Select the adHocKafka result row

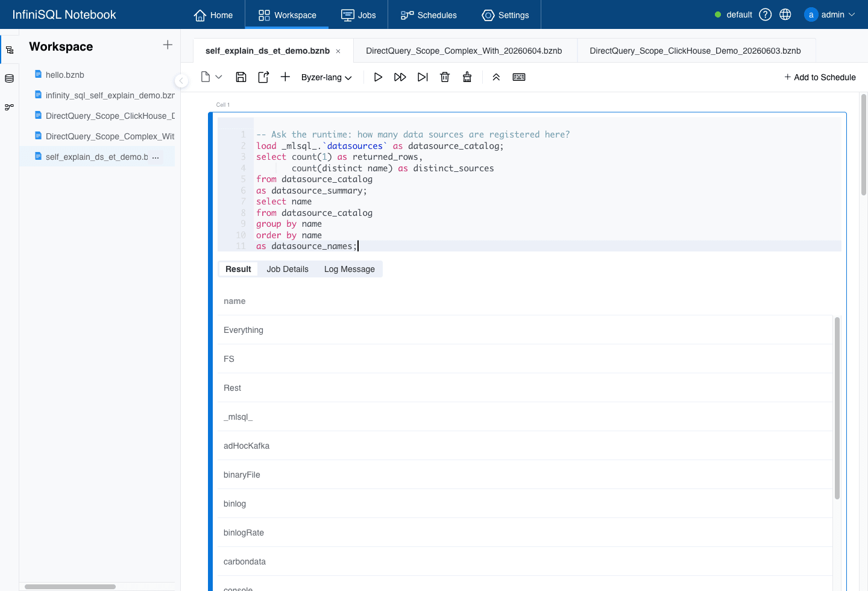(x=525, y=446)
